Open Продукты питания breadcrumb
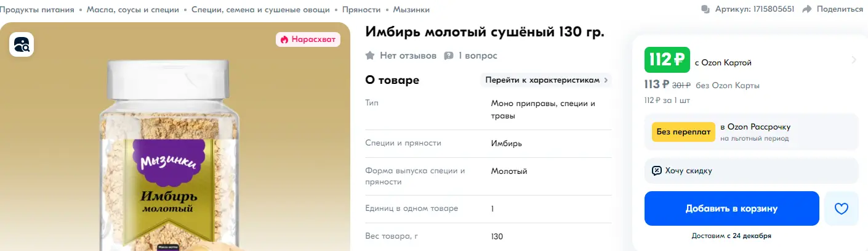 37,9
